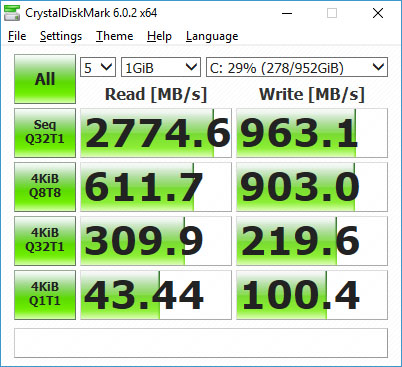This screenshot has width=402, height=367.
Task: Open the Language menu
Action: [x=212, y=36]
